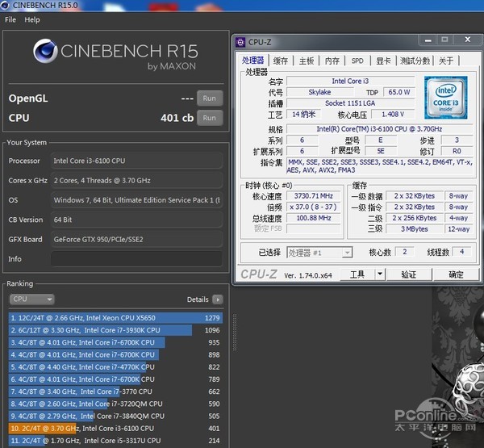Open the CPU ranking type dropdown

click(31, 299)
